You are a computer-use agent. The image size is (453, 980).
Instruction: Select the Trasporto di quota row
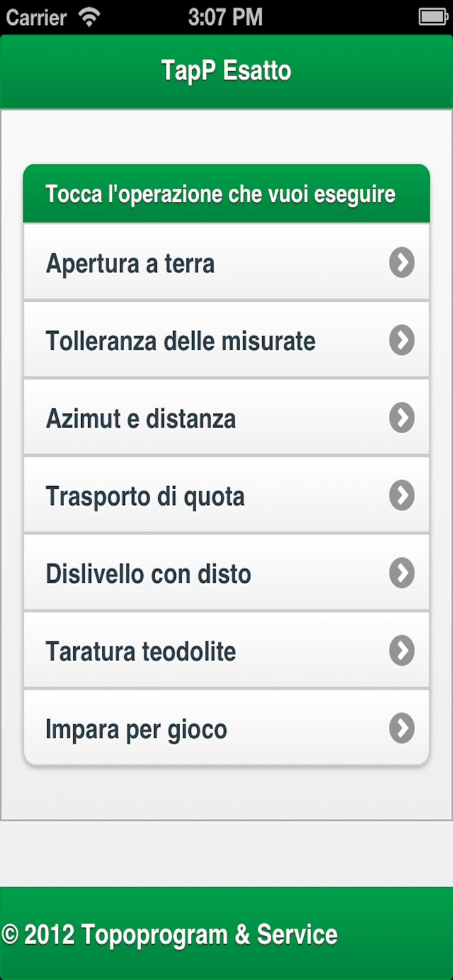click(196, 495)
